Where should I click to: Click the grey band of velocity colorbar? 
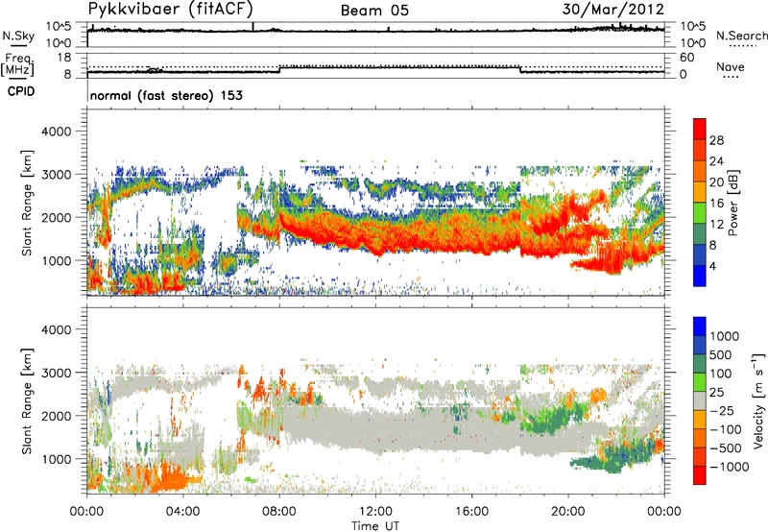click(700, 400)
